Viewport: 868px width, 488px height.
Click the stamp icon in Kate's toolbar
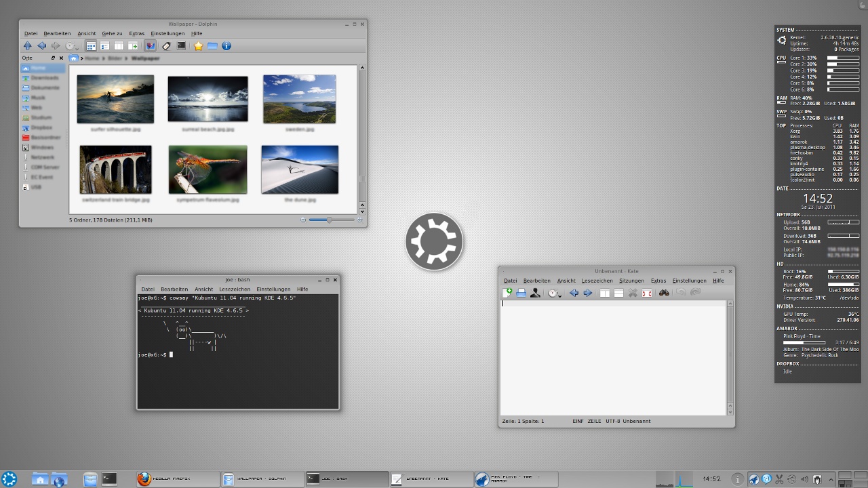tap(535, 293)
